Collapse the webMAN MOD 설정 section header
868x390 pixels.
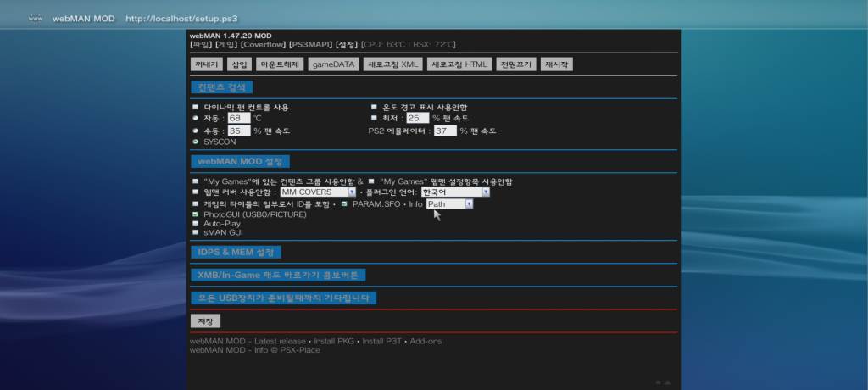[240, 161]
